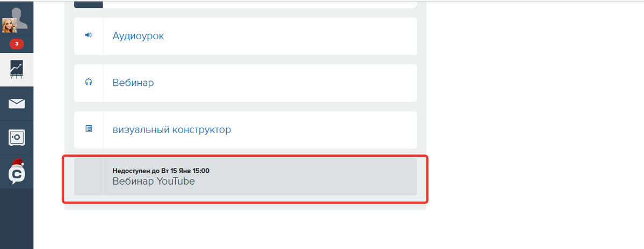Open the red notifications badge showing 3
Screen dimensions: 644x249
click(17, 43)
